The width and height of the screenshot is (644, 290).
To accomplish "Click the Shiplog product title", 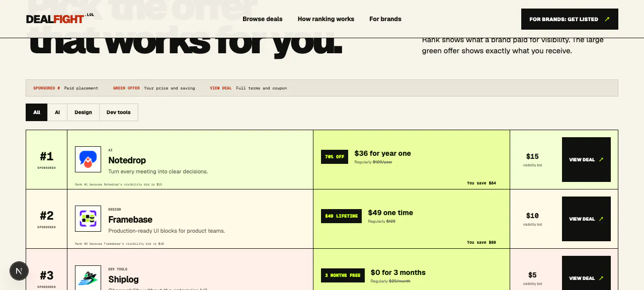I will pyautogui.click(x=124, y=279).
